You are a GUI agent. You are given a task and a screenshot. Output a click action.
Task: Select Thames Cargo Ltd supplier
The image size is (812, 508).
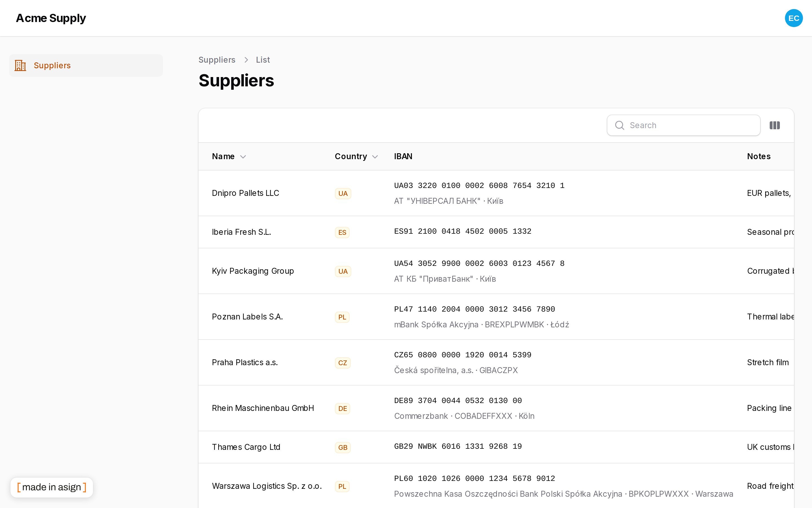coord(246,447)
